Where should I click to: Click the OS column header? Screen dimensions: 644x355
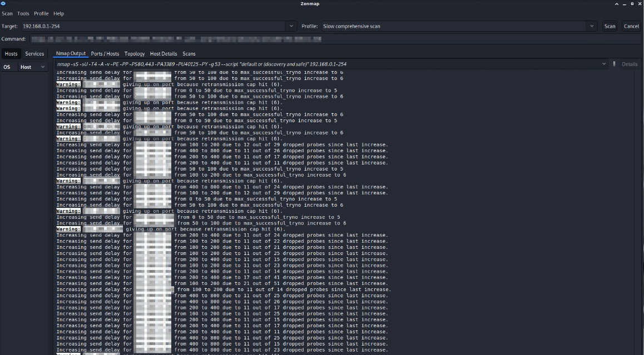pos(8,67)
